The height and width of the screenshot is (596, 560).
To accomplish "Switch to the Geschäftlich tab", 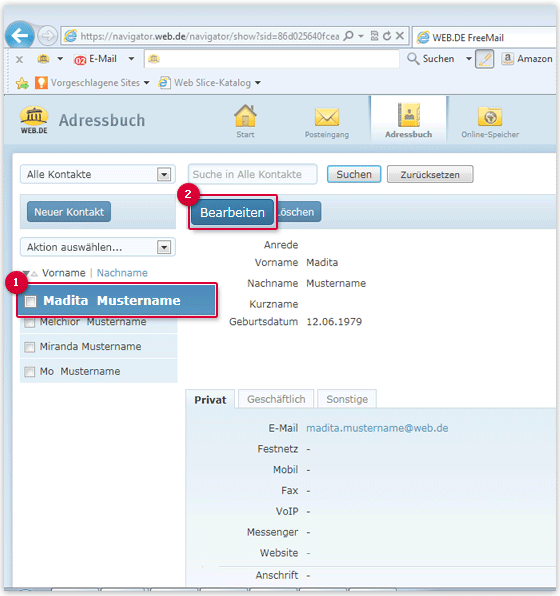I will coord(276,399).
